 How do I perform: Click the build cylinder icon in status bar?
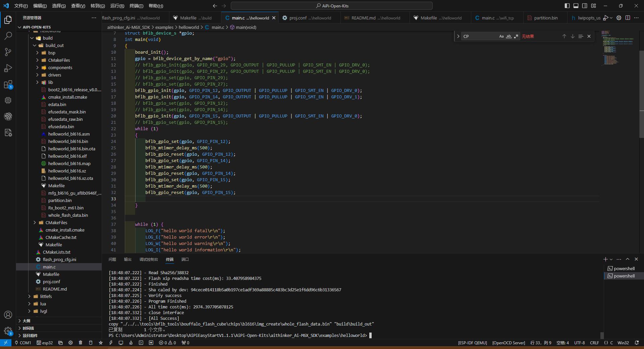point(91,343)
